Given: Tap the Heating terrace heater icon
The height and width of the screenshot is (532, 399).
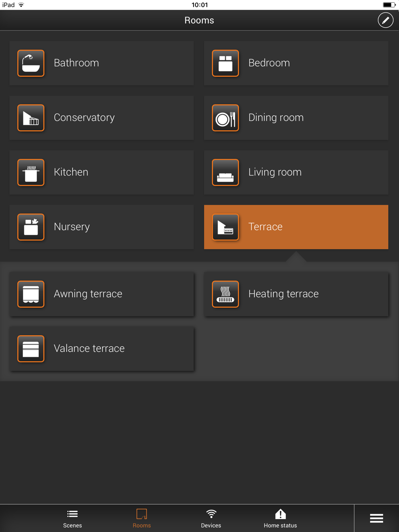Looking at the screenshot, I should click(225, 294).
